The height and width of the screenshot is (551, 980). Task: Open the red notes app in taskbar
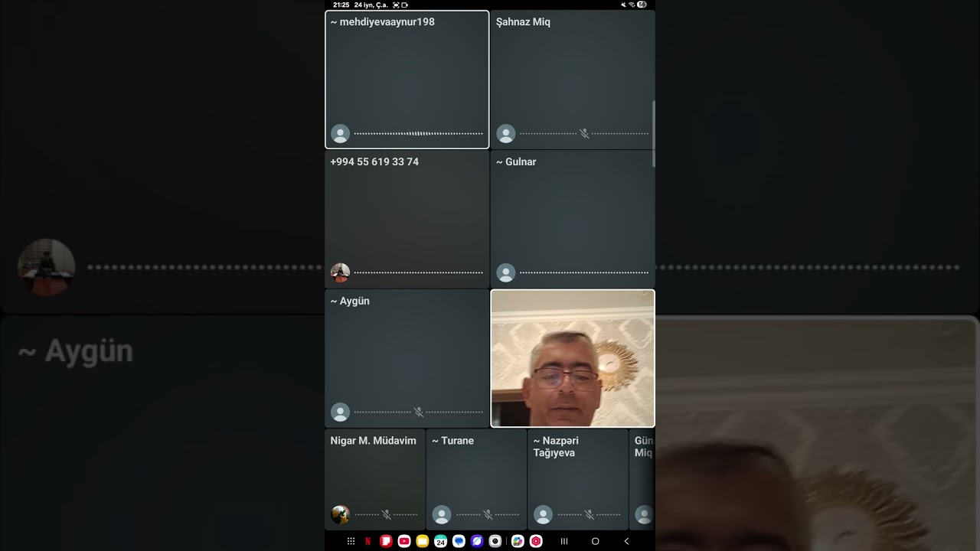(386, 541)
